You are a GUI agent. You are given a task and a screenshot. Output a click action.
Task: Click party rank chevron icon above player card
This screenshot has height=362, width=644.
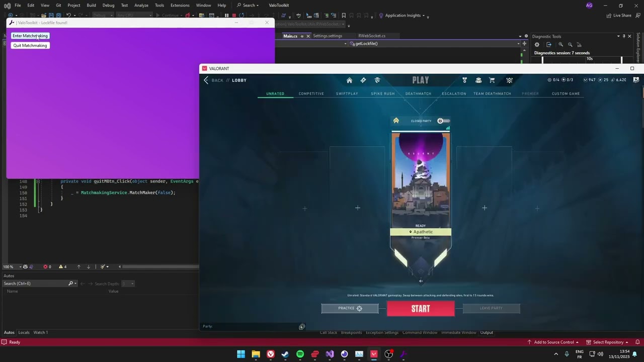click(x=396, y=121)
